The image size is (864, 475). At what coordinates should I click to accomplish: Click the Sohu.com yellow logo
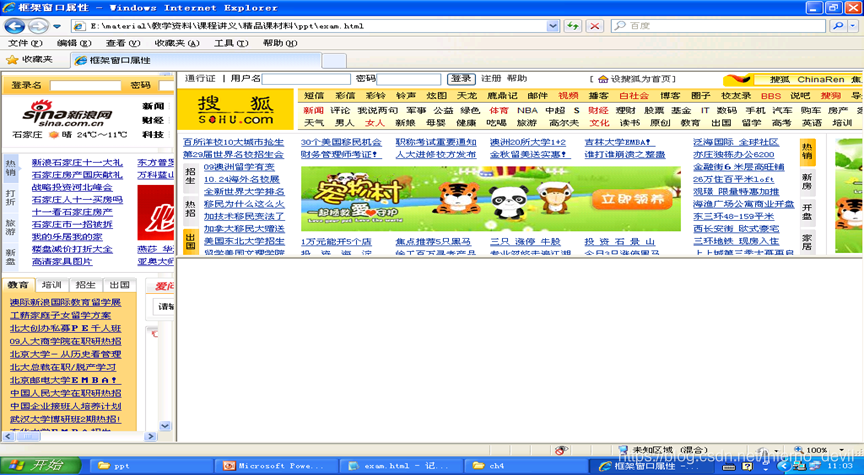click(236, 110)
